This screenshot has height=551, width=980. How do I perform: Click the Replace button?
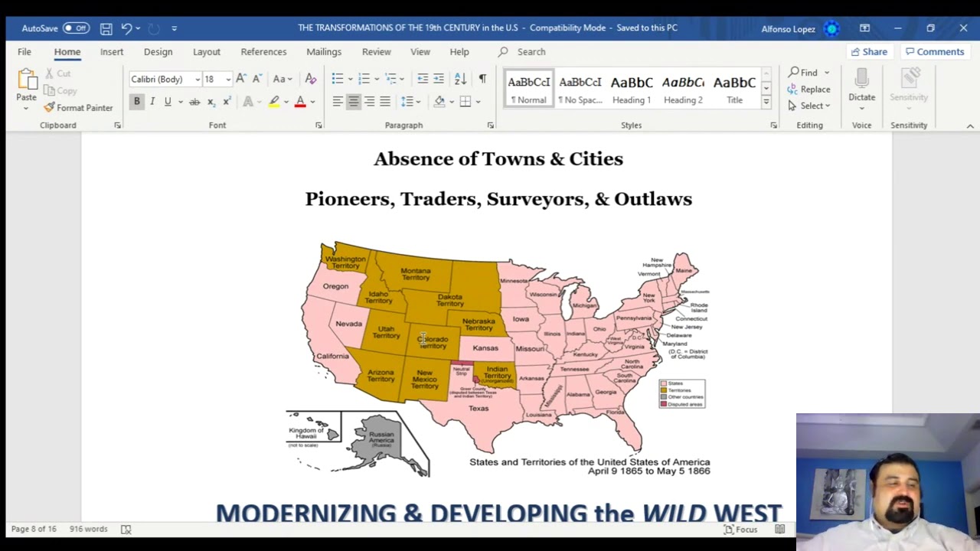click(808, 89)
